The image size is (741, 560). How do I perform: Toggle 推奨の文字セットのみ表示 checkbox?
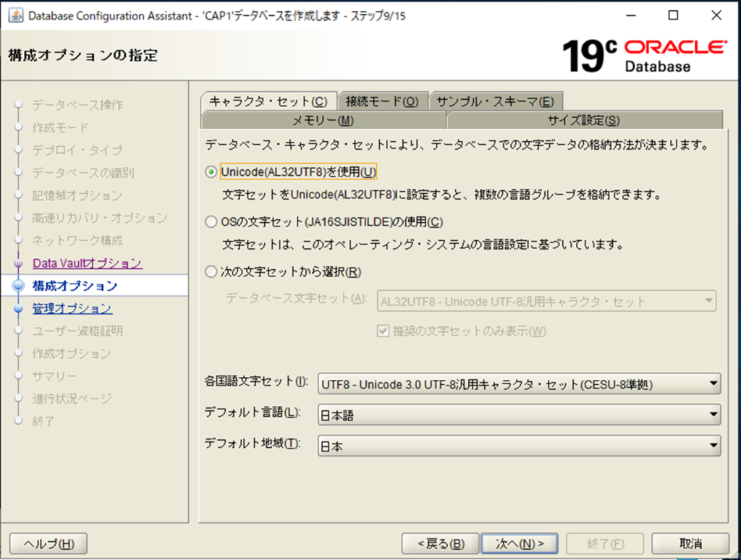click(x=384, y=331)
